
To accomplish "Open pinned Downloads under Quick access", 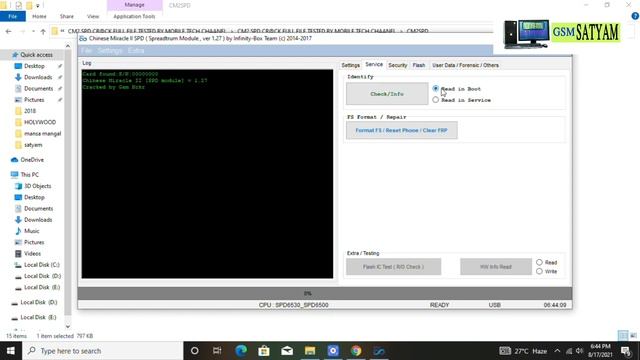I will 38,77.
